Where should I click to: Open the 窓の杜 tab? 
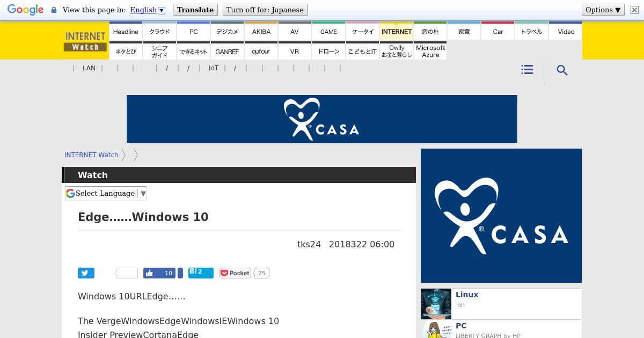(x=430, y=32)
